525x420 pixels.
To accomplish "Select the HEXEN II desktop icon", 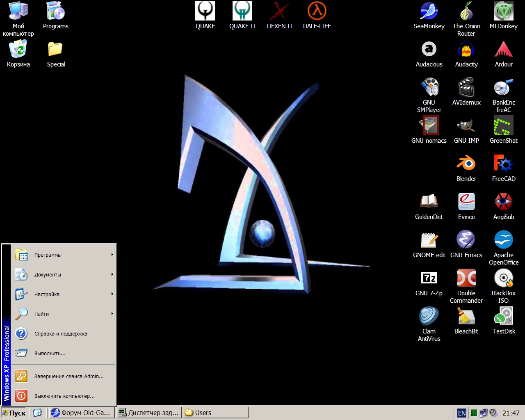I will pyautogui.click(x=279, y=11).
